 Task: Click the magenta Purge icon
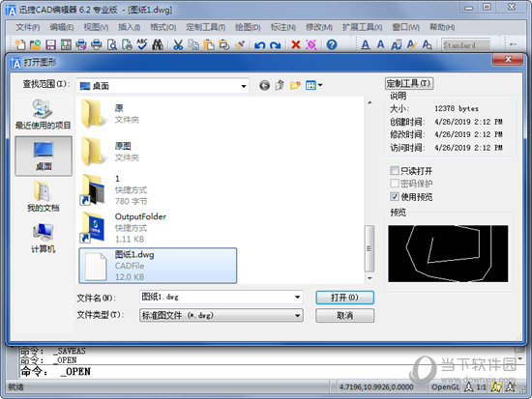[311, 44]
